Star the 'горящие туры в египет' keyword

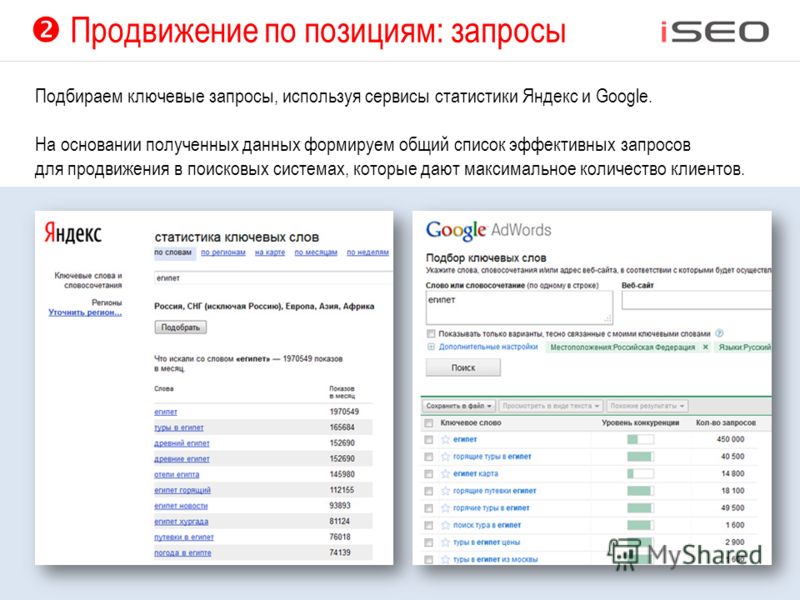click(445, 457)
